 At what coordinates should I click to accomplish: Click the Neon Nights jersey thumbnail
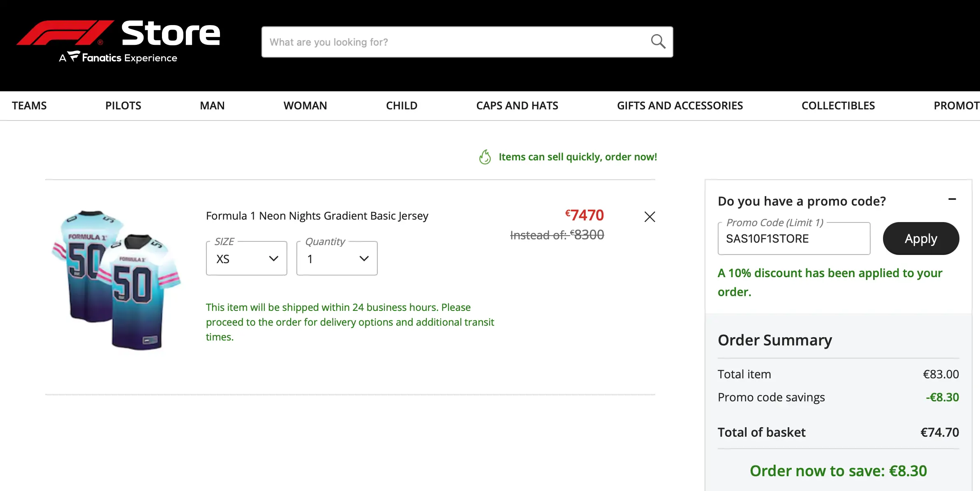117,280
